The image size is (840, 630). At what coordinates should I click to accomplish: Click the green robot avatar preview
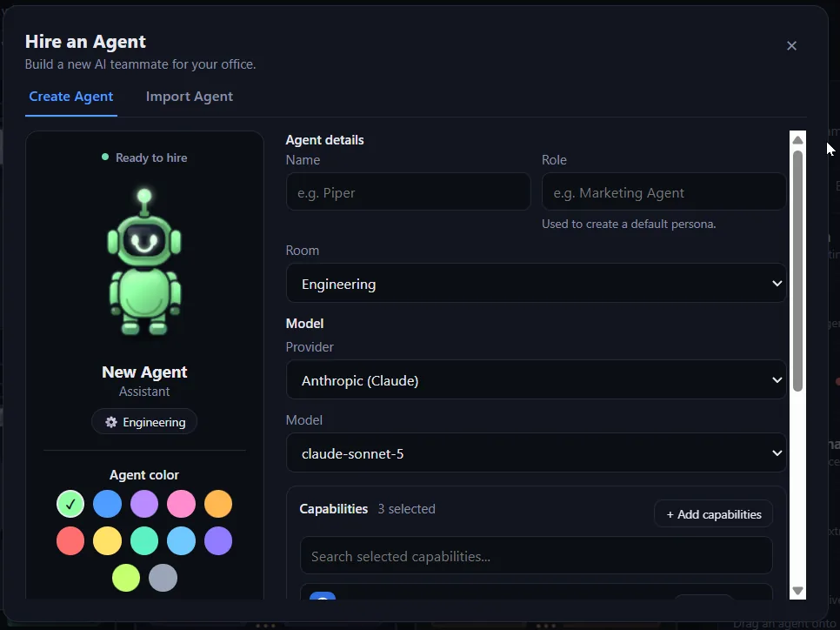point(144,262)
